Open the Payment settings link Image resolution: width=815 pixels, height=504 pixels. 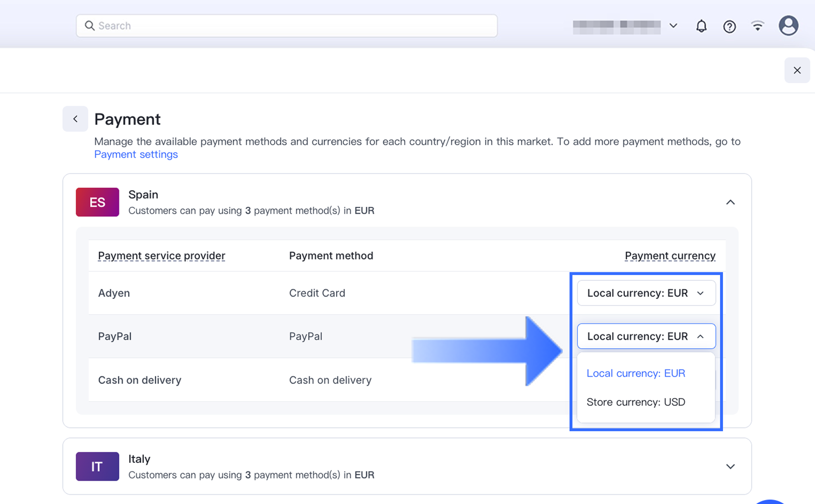point(136,154)
